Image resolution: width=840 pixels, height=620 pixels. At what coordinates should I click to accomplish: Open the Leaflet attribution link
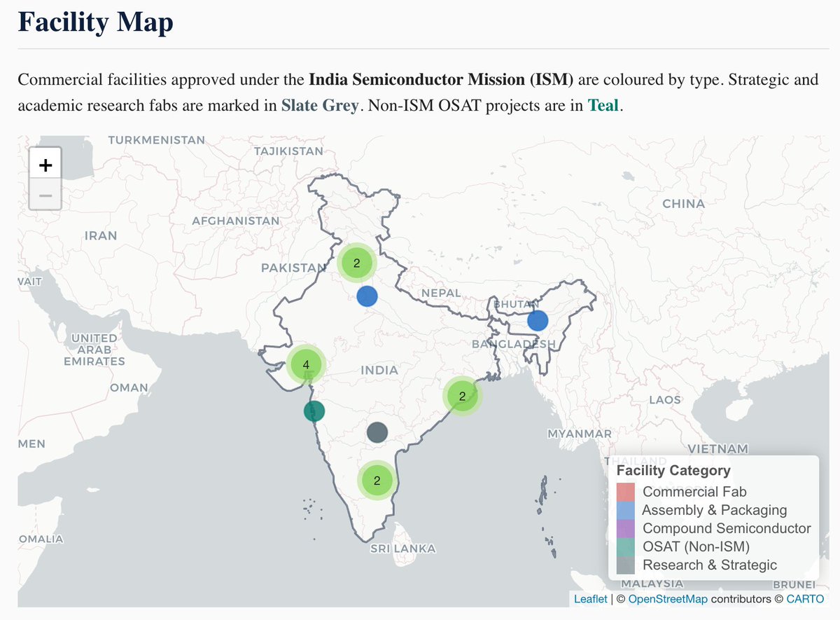coord(590,599)
